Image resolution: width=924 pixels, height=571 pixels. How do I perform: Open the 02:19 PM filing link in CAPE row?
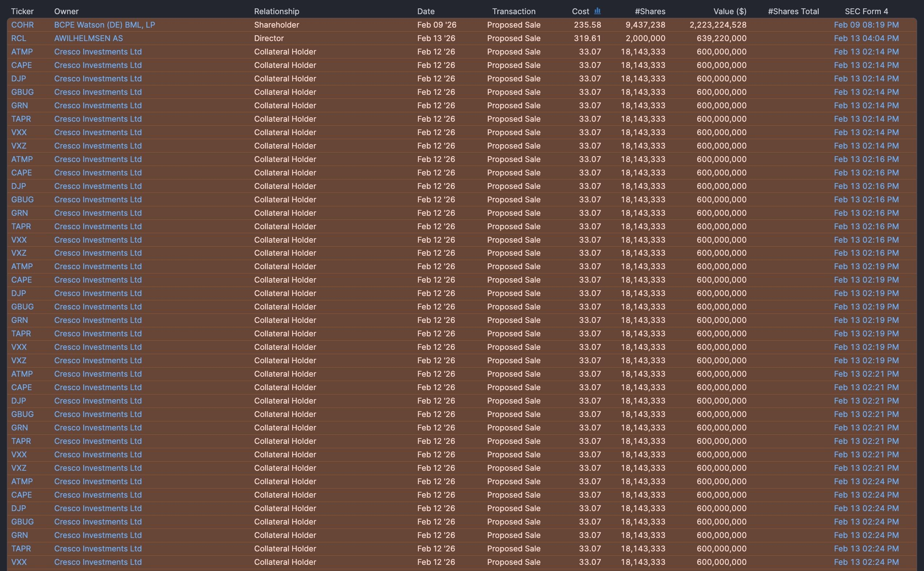(866, 280)
